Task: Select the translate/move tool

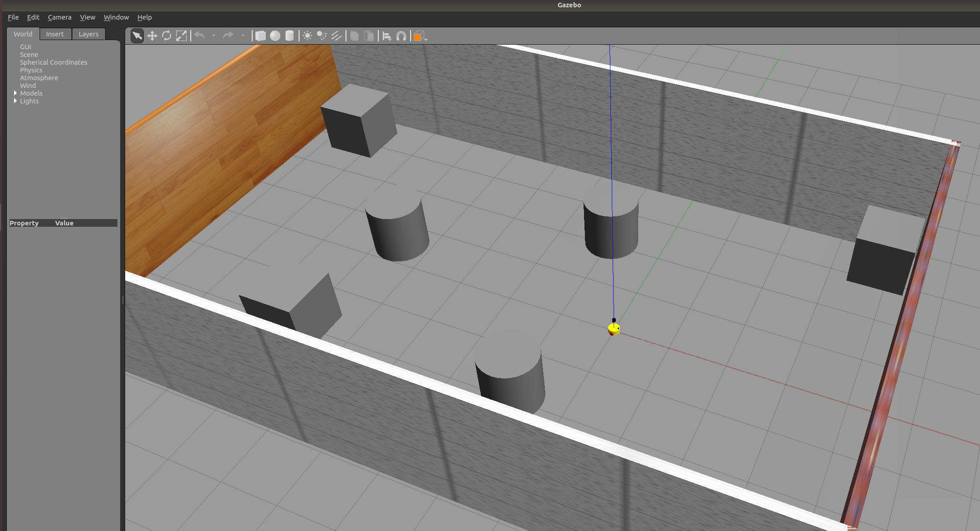Action: 152,36
